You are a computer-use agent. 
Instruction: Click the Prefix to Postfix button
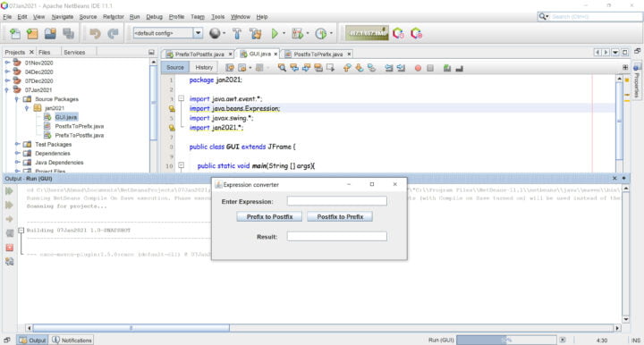pos(269,216)
